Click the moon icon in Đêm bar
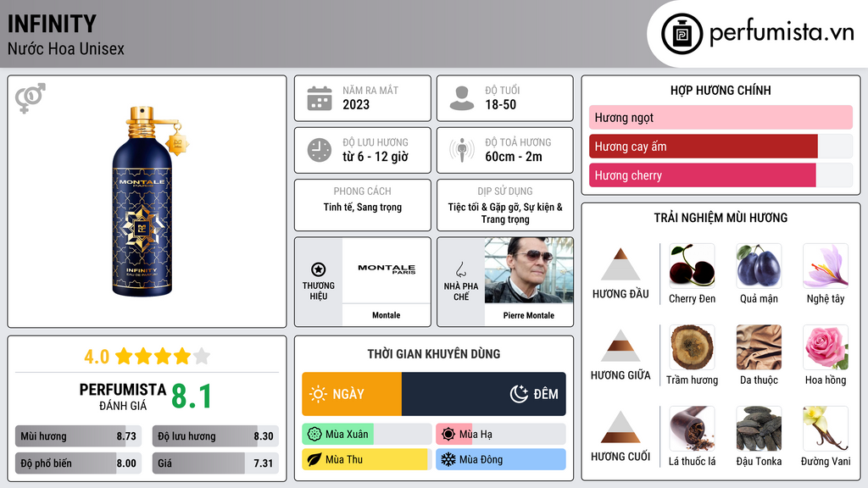 519,394
